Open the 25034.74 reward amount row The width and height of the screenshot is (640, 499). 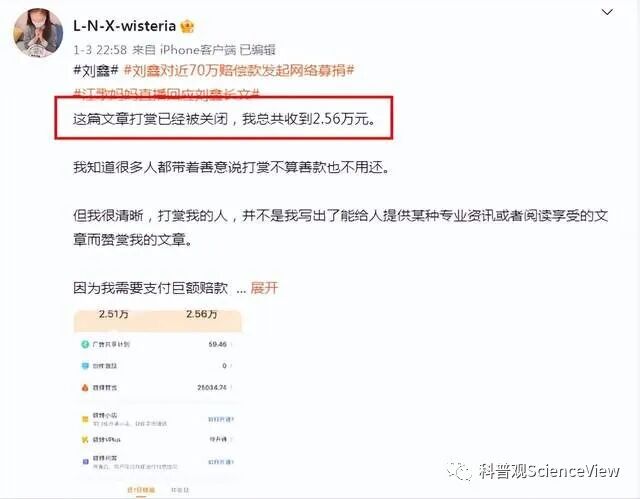coord(158,387)
